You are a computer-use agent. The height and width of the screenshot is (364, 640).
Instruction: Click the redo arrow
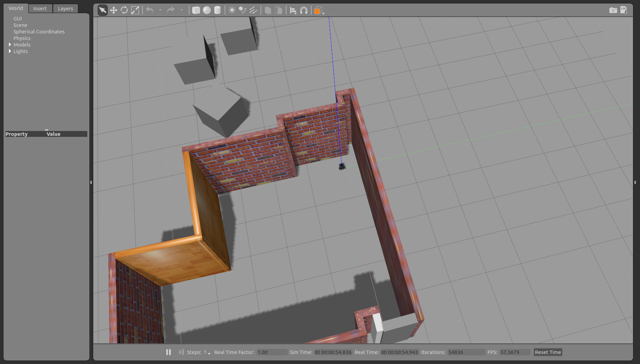[x=171, y=10]
